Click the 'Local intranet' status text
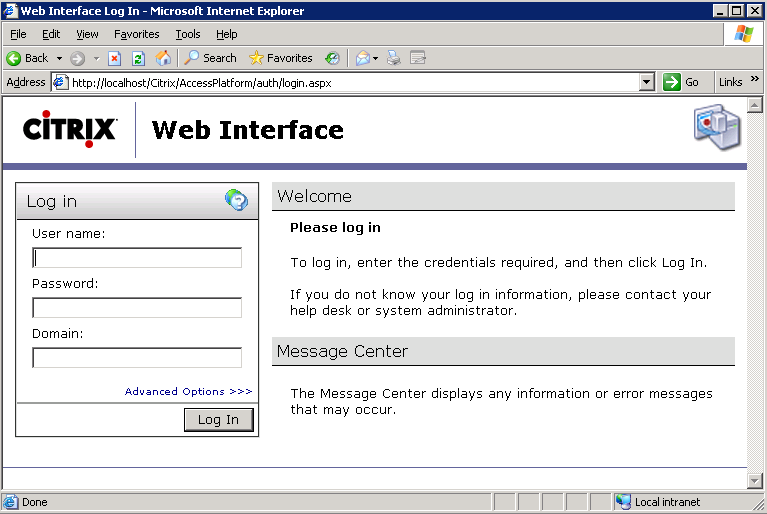 pyautogui.click(x=667, y=502)
